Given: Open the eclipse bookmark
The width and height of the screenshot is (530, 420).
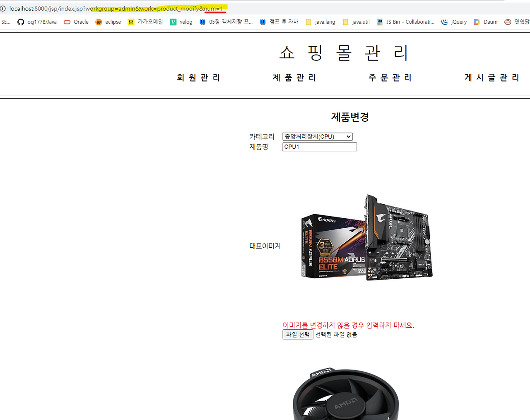Looking at the screenshot, I should [x=108, y=22].
